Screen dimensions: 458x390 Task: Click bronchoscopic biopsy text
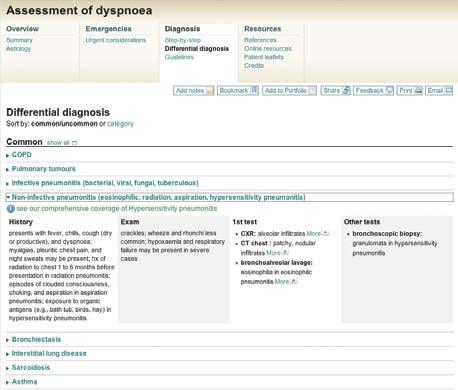[387, 234]
